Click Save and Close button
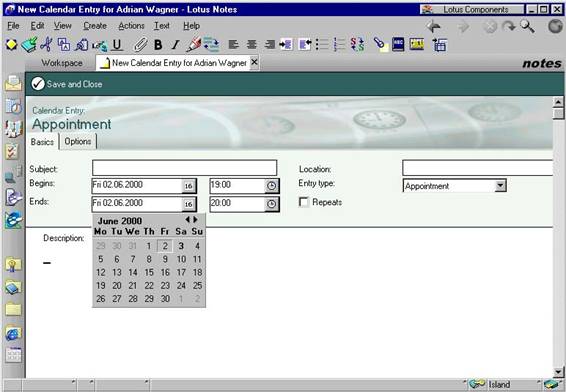 pos(67,84)
